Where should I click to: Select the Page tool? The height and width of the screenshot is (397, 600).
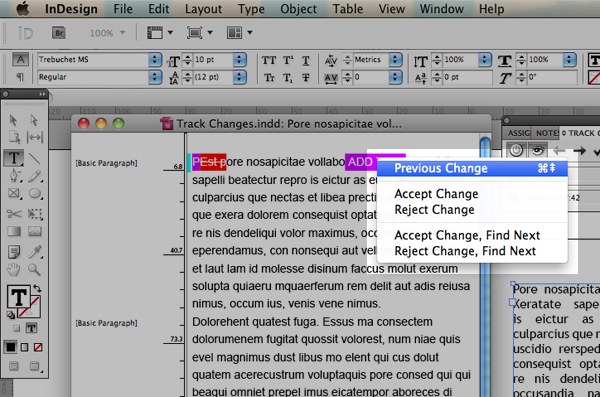[14, 137]
